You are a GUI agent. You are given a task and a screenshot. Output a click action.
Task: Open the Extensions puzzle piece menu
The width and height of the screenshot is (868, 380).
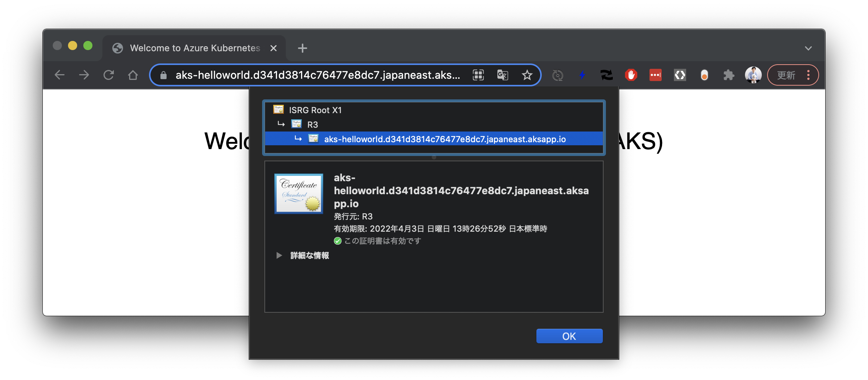point(729,75)
